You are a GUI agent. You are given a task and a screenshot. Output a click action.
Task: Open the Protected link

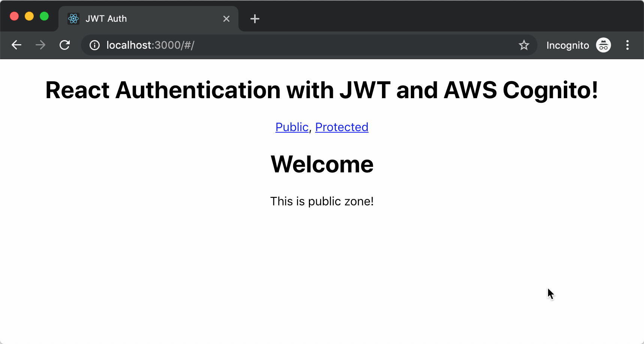pyautogui.click(x=341, y=127)
